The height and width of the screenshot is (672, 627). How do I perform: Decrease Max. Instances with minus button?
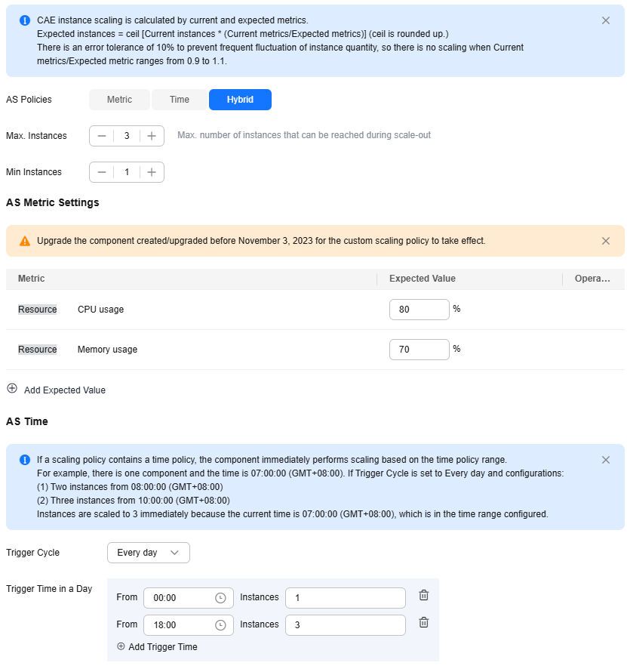[102, 136]
